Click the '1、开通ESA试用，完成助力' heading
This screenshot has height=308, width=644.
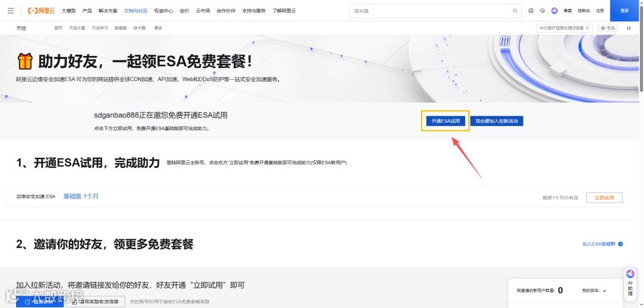[x=88, y=163]
